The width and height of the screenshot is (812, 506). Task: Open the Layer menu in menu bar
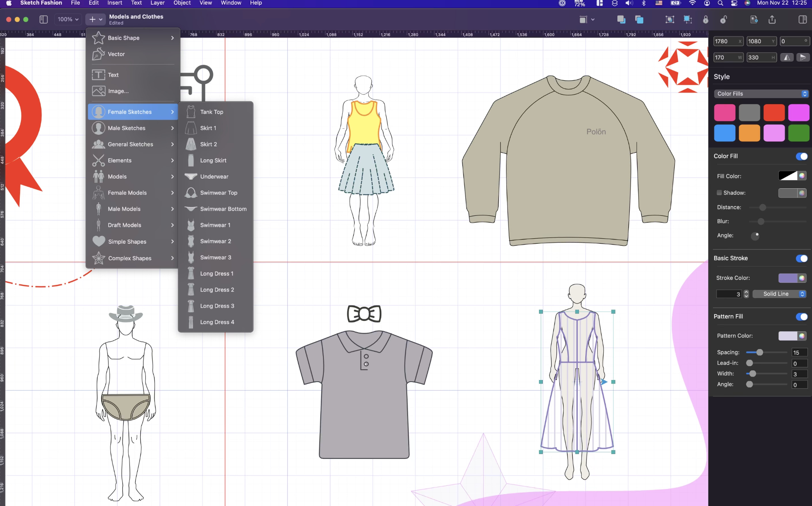[157, 3]
